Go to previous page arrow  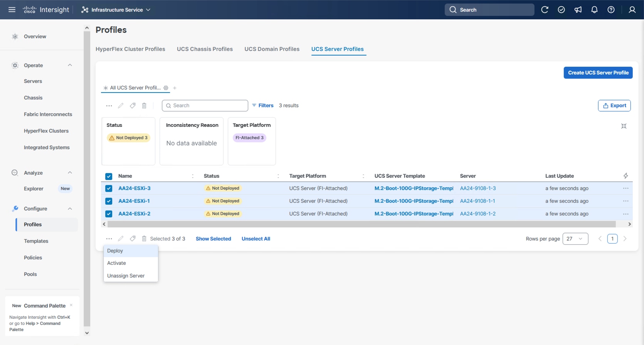[600, 239]
